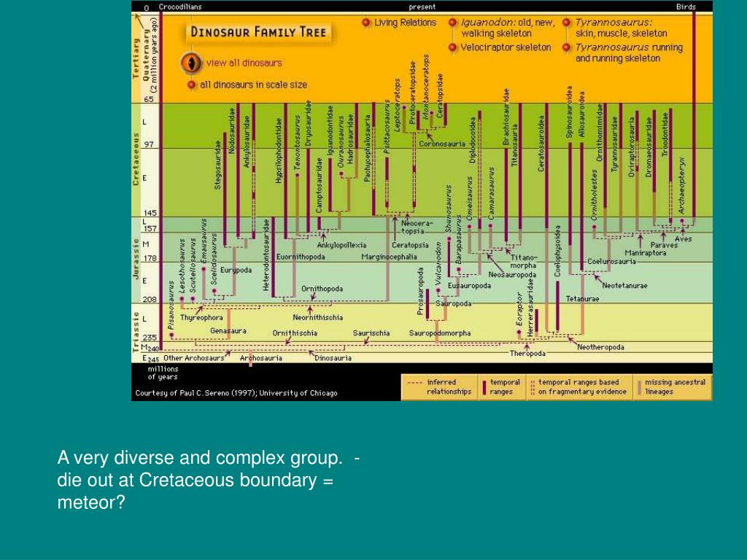The height and width of the screenshot is (560, 747).
Task: Select the Neotetanurae label
Action: pos(624,286)
